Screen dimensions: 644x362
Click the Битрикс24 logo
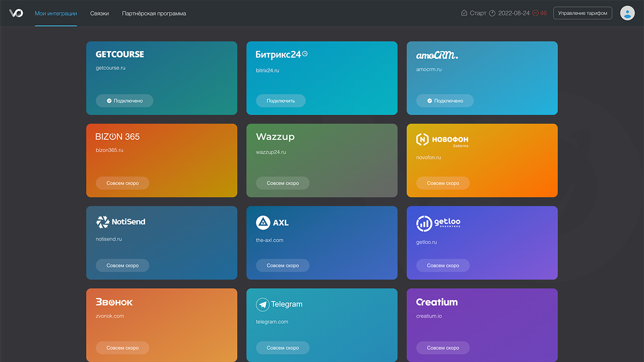coord(281,54)
